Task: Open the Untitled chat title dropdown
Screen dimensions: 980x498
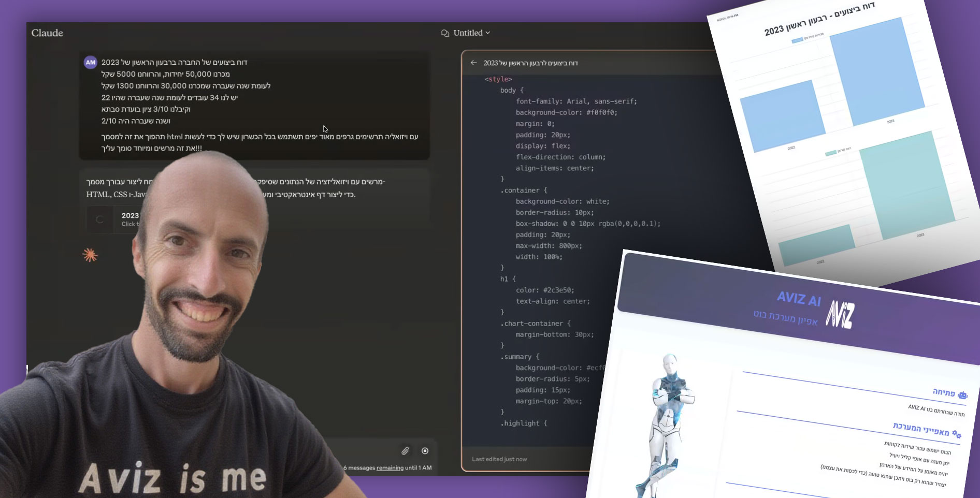Action: click(472, 33)
